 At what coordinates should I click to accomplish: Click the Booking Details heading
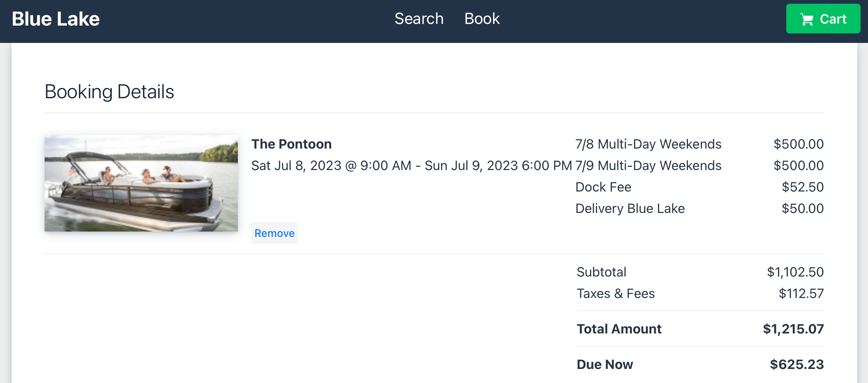(x=109, y=92)
